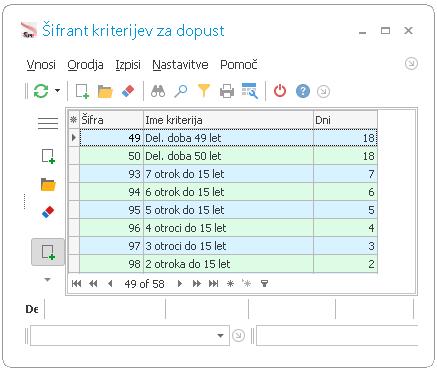Go to first record in navigator
437x375 pixels.
click(76, 284)
